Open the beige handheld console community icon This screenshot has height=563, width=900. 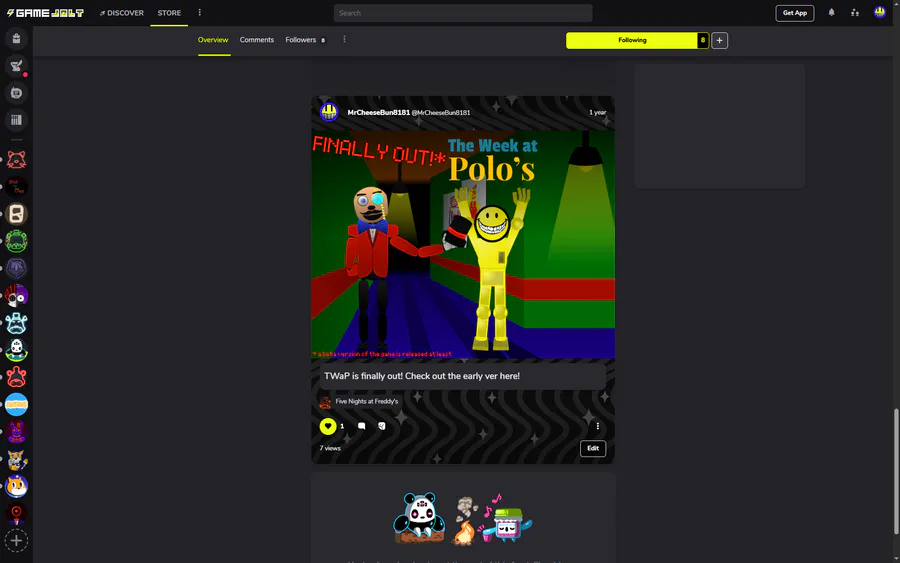point(16,214)
